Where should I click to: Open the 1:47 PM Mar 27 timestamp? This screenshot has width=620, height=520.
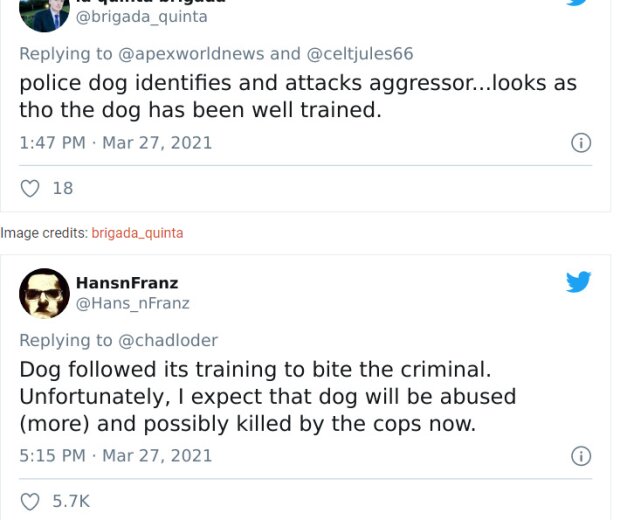click(x=116, y=143)
